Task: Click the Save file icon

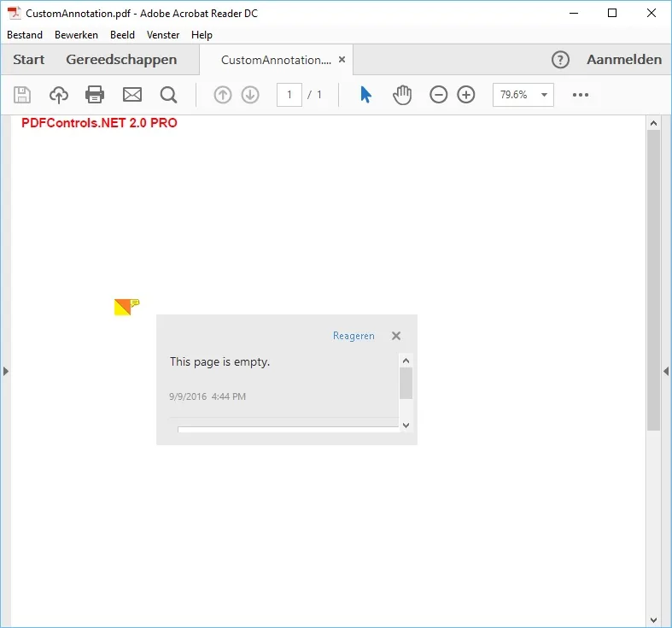Action: tap(22, 95)
